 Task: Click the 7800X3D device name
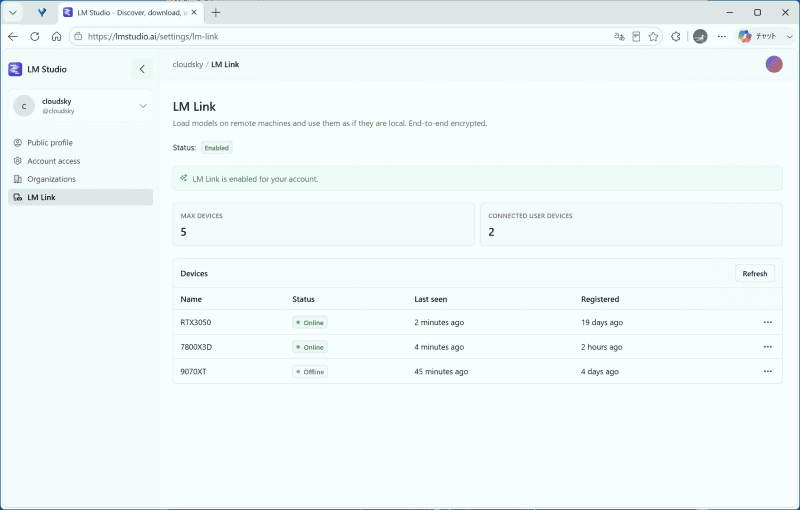click(x=196, y=347)
